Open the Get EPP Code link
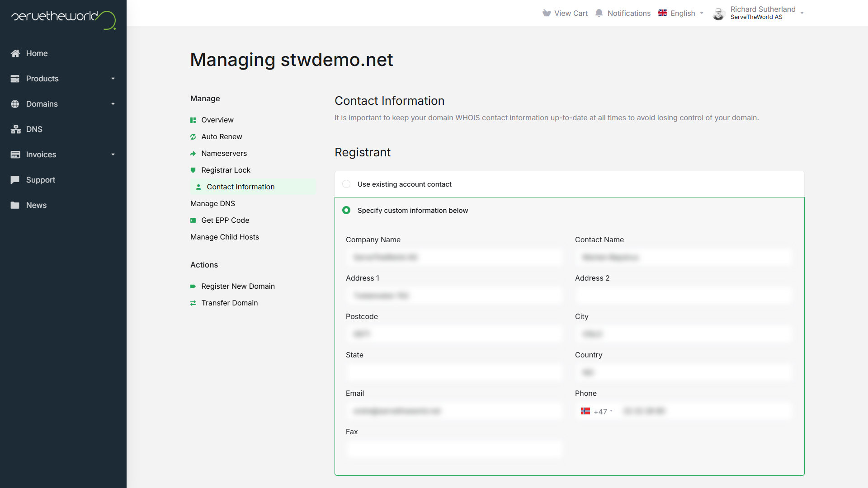The height and width of the screenshot is (488, 868). coord(225,220)
